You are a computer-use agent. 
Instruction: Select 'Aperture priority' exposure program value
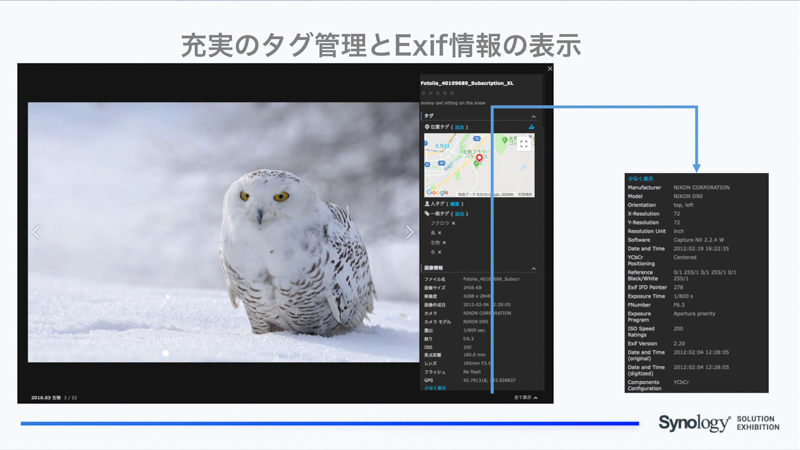(694, 314)
